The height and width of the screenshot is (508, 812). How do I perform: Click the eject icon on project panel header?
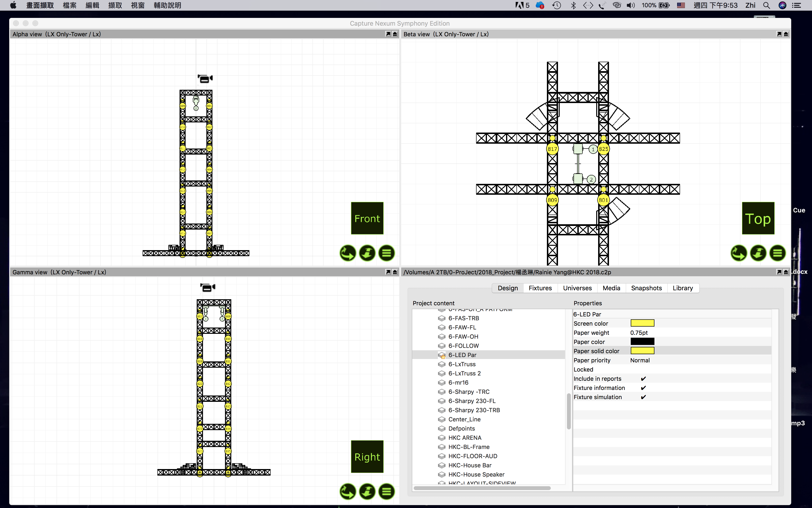point(786,272)
